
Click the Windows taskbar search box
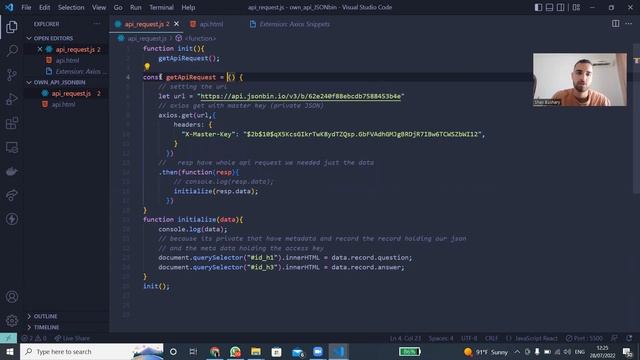[x=92, y=352]
